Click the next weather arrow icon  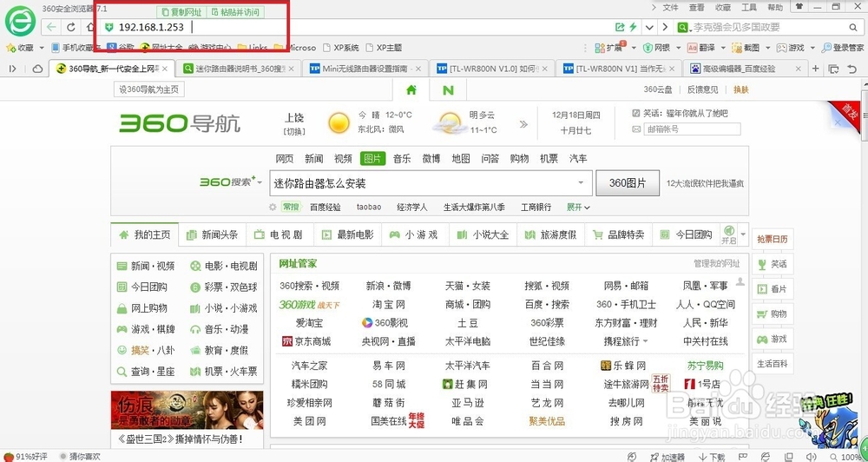pyautogui.click(x=523, y=124)
